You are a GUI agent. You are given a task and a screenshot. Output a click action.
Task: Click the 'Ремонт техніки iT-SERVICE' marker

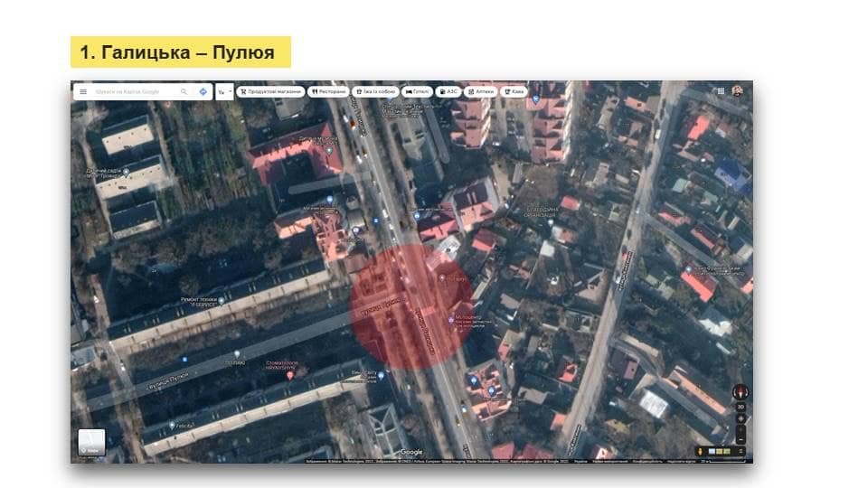click(x=221, y=301)
